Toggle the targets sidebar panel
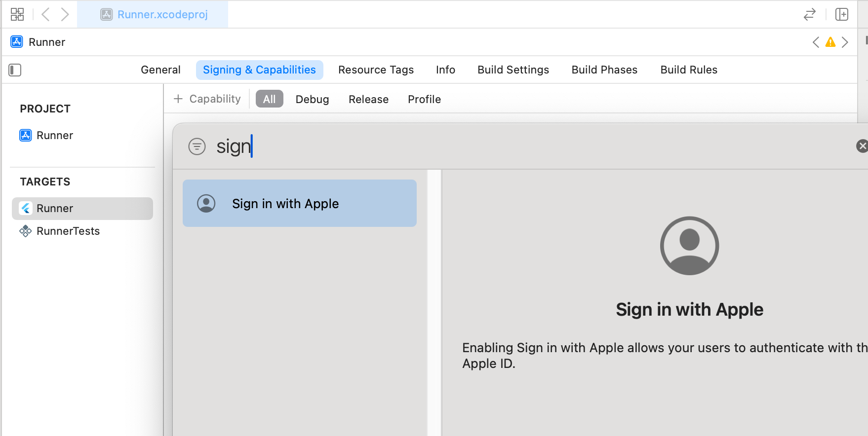This screenshot has height=436, width=868. (15, 70)
